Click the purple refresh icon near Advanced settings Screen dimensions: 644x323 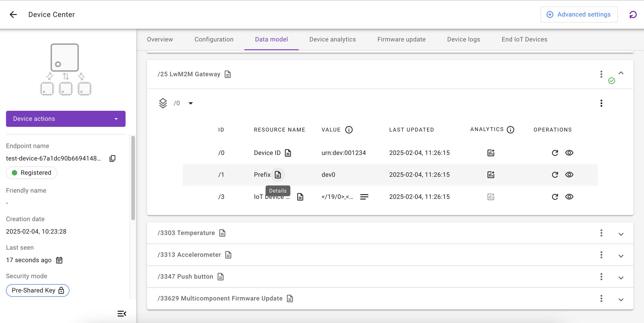pos(633,14)
